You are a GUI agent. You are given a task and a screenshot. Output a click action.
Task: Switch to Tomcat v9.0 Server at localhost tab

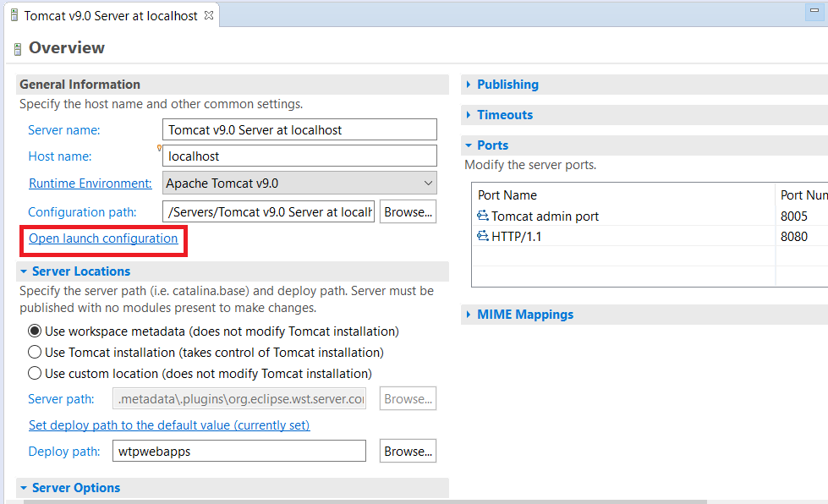click(111, 16)
